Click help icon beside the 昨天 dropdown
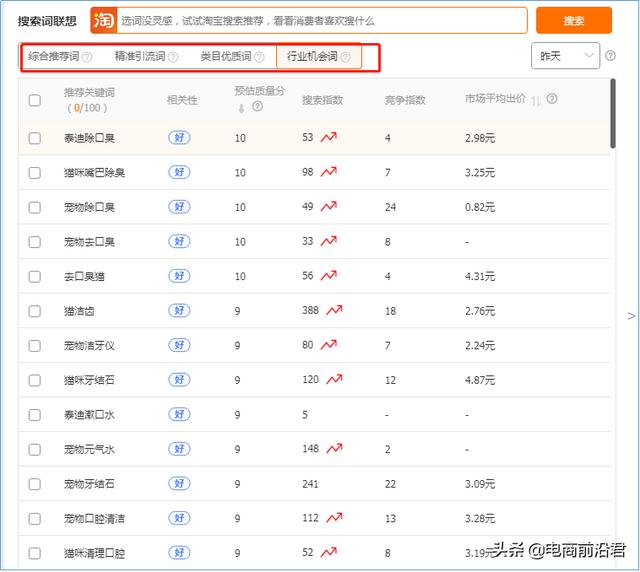 [x=610, y=56]
